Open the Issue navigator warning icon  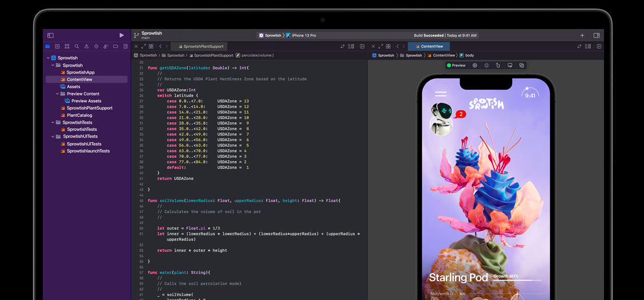click(x=86, y=46)
